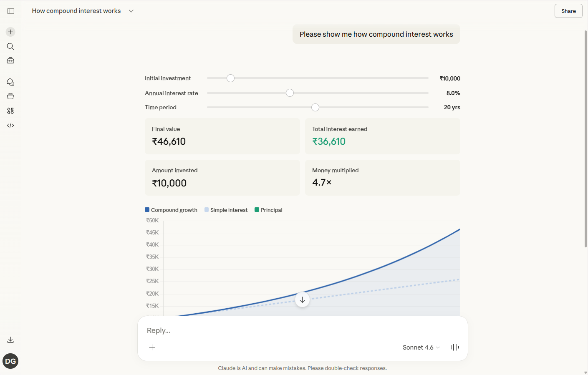Viewport: 588px width, 375px height.
Task: Open the artifacts shapes icon in sidebar
Action: tap(10, 111)
